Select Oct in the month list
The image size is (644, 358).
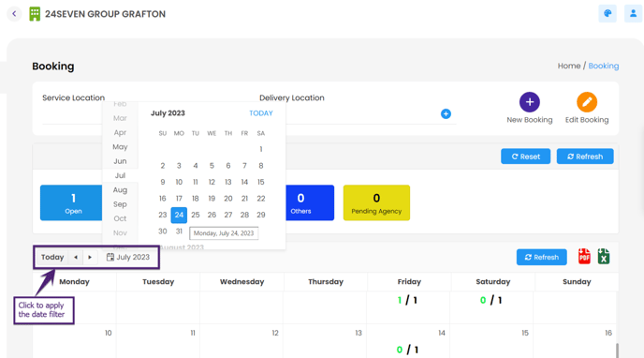pos(120,218)
